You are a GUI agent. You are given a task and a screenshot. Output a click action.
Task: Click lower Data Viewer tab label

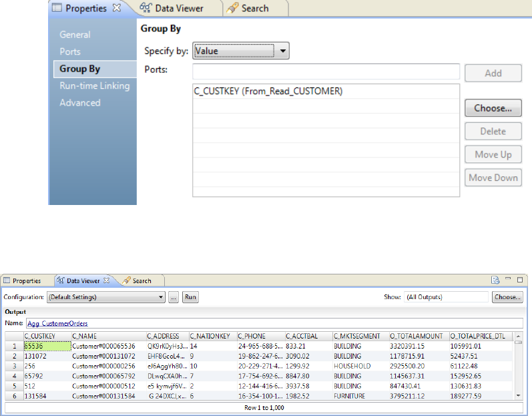pyautogui.click(x=83, y=281)
